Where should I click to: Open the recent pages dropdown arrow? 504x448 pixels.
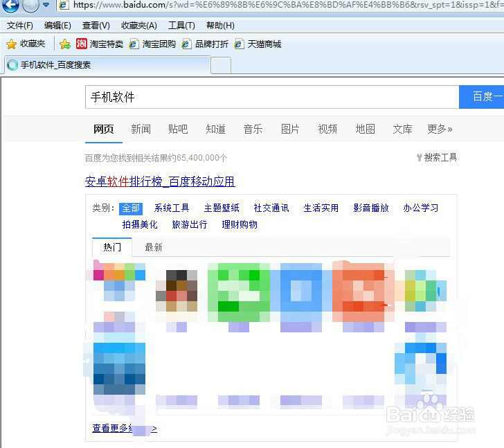coord(46,4)
